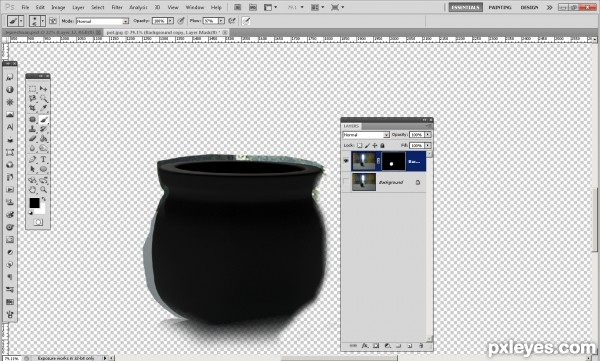
Task: Open the Image menu
Action: (x=58, y=7)
